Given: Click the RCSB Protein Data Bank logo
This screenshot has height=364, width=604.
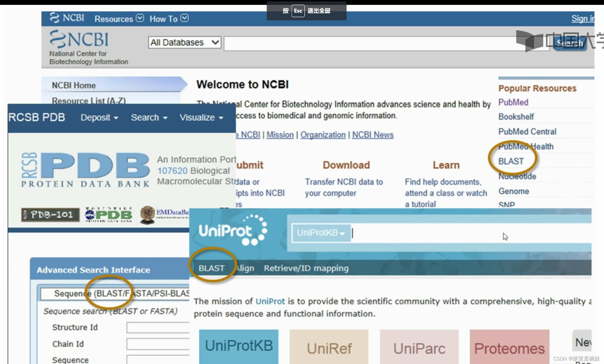Looking at the screenshot, I should (85, 169).
